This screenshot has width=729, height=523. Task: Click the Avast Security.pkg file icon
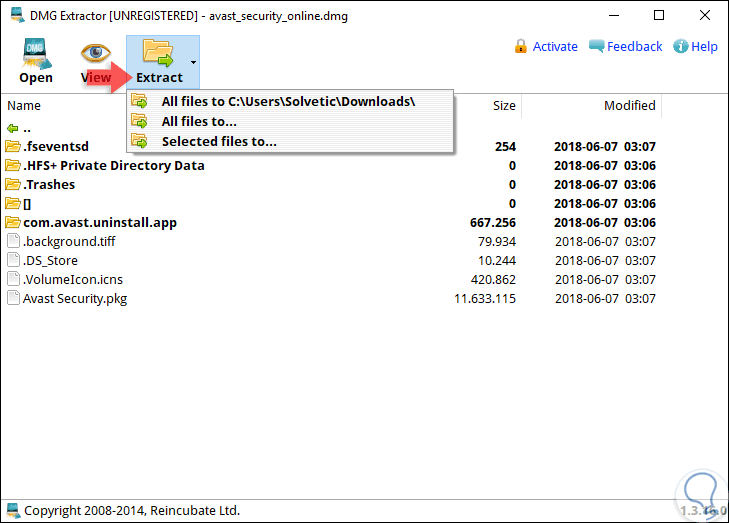coord(13,298)
